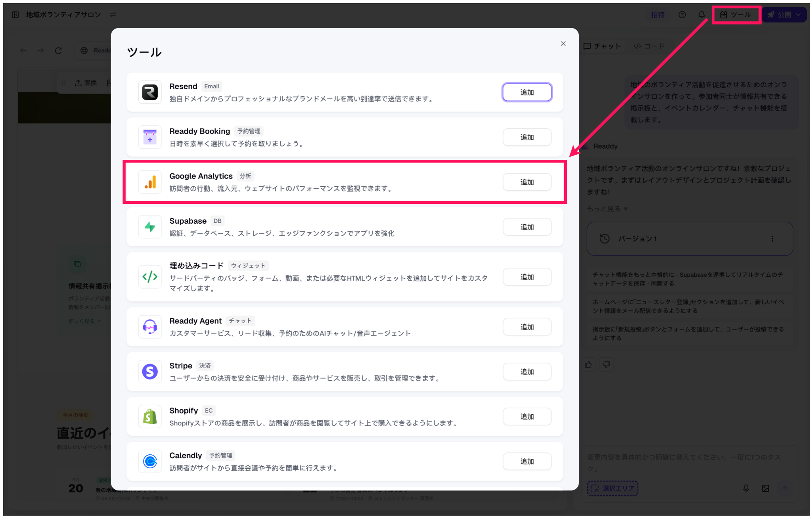Select the 新規投稿 button suggestion
812x521 pixels.
pos(689,333)
